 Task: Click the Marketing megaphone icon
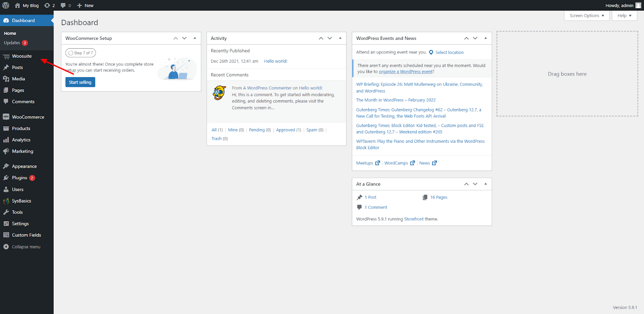click(x=6, y=151)
